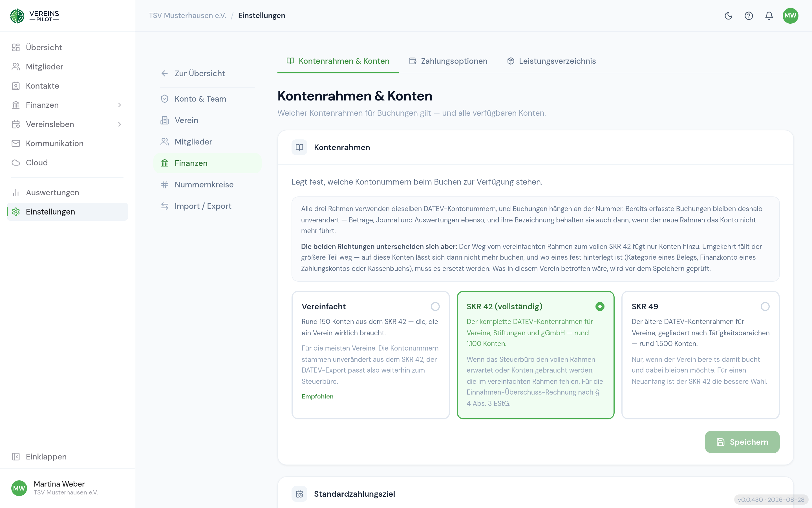Open Mitglieder in the settings submenu
This screenshot has height=508, width=812.
(x=207, y=142)
